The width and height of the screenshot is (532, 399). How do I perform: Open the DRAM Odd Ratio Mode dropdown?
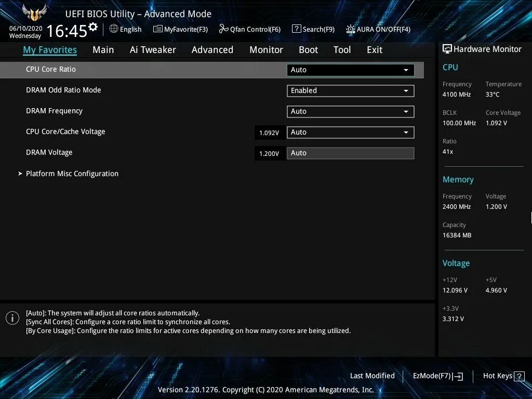pyautogui.click(x=351, y=90)
